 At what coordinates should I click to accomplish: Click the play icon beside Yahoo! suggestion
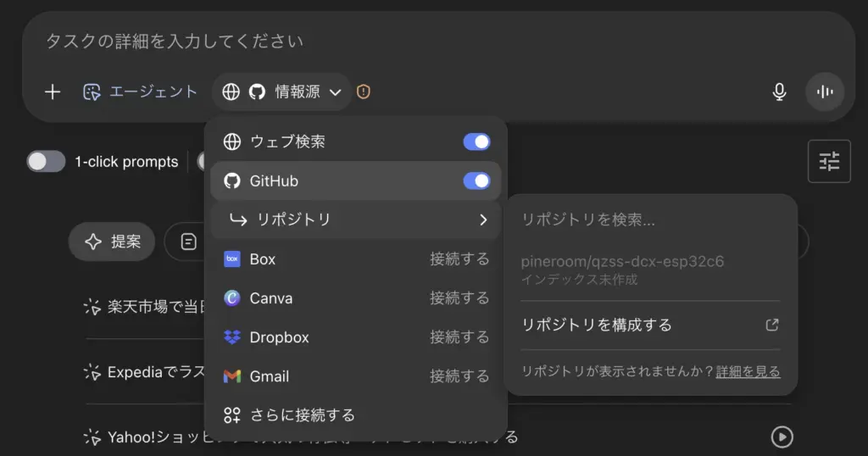pyautogui.click(x=782, y=437)
